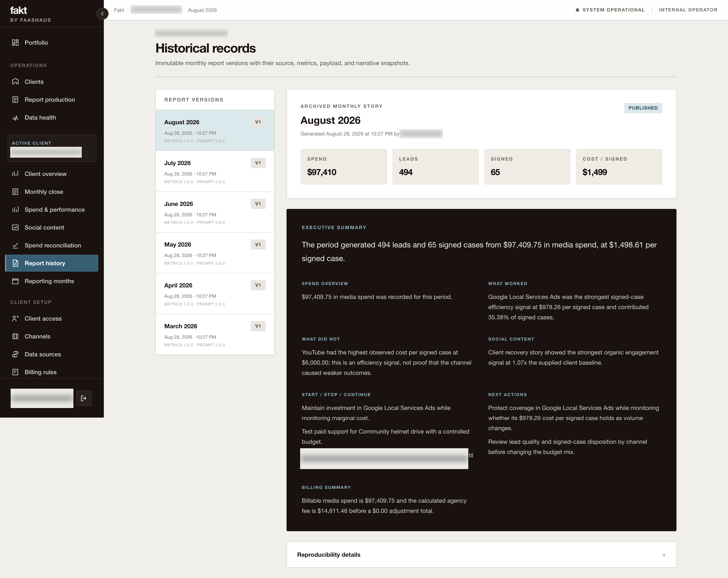This screenshot has height=578, width=728.
Task: Select the June 2026 report version
Action: 215,212
